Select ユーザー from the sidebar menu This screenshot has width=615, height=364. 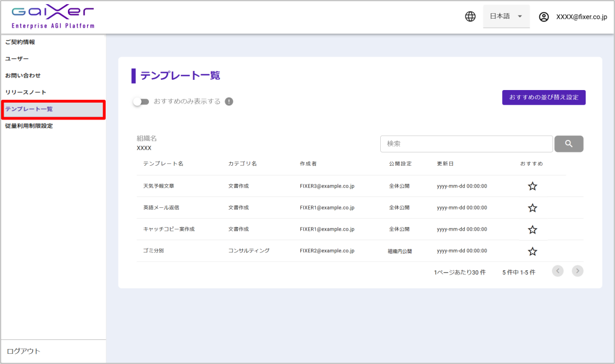17,59
